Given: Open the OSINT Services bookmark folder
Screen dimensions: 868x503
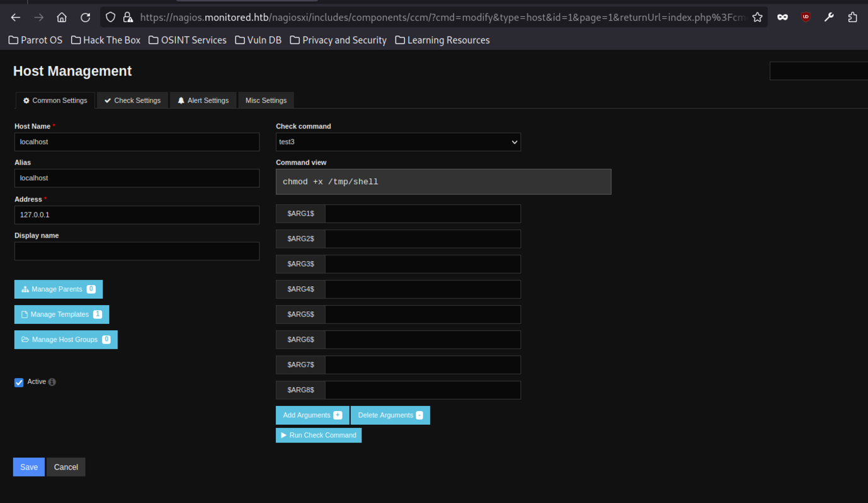Looking at the screenshot, I should click(x=187, y=40).
